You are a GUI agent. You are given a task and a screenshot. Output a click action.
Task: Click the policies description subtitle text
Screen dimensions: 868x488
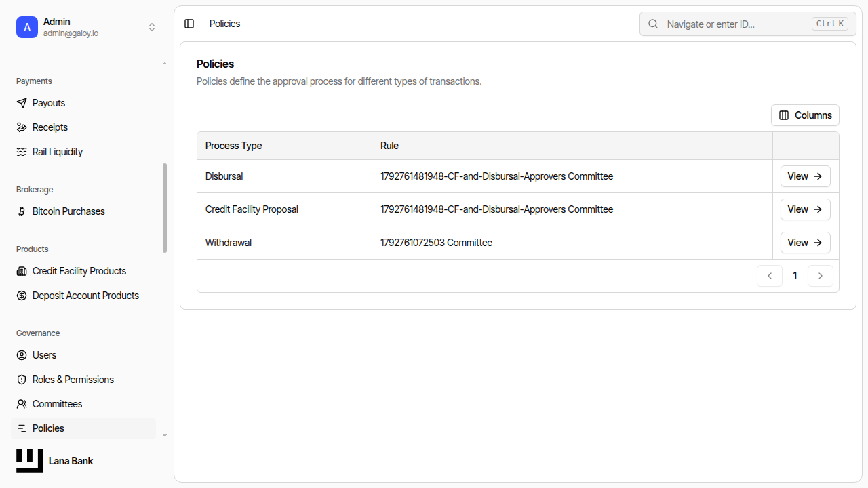click(339, 81)
